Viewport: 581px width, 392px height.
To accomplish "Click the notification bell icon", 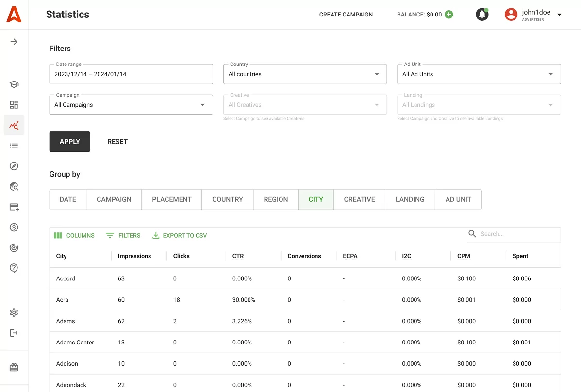I will 481,15.
